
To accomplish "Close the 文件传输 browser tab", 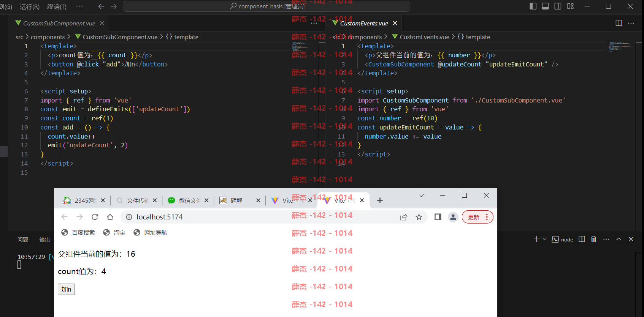I will point(155,200).
